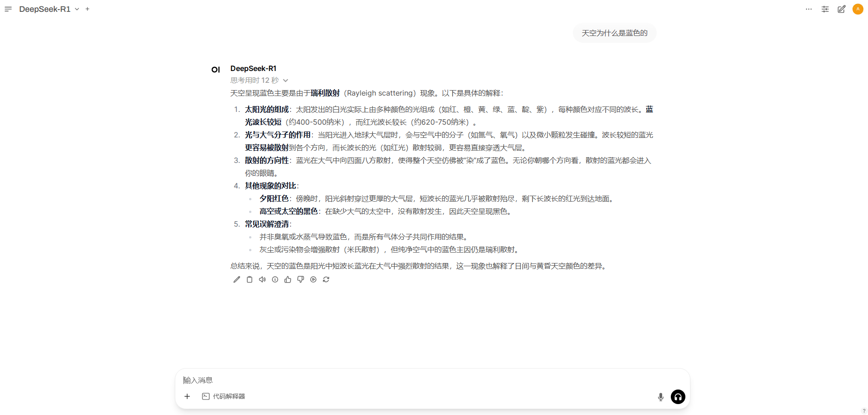Regenerate the response
This screenshot has height=415, width=868.
[326, 279]
